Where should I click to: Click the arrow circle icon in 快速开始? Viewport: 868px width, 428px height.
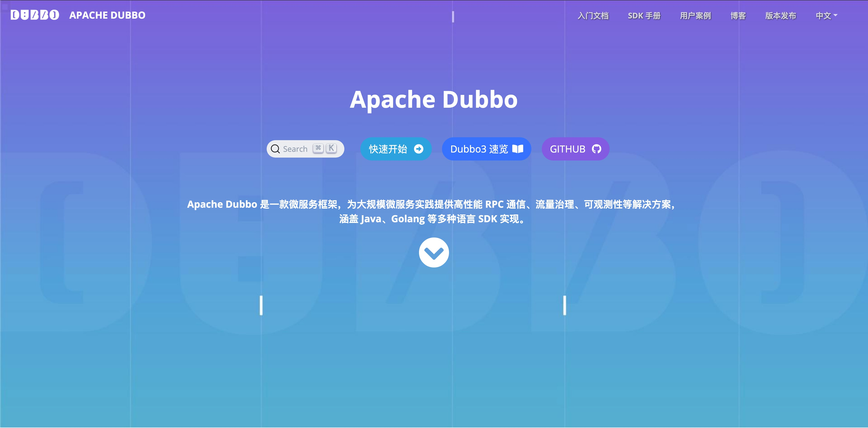[418, 149]
